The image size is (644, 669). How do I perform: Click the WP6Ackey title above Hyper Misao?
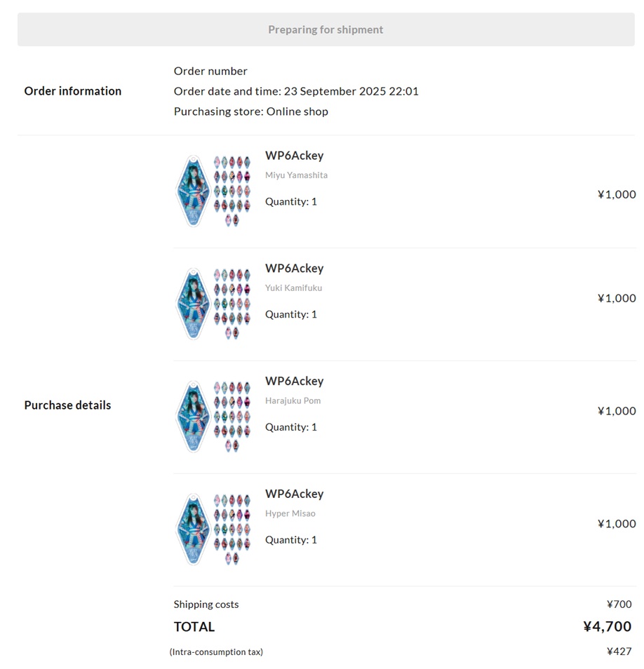(x=294, y=494)
